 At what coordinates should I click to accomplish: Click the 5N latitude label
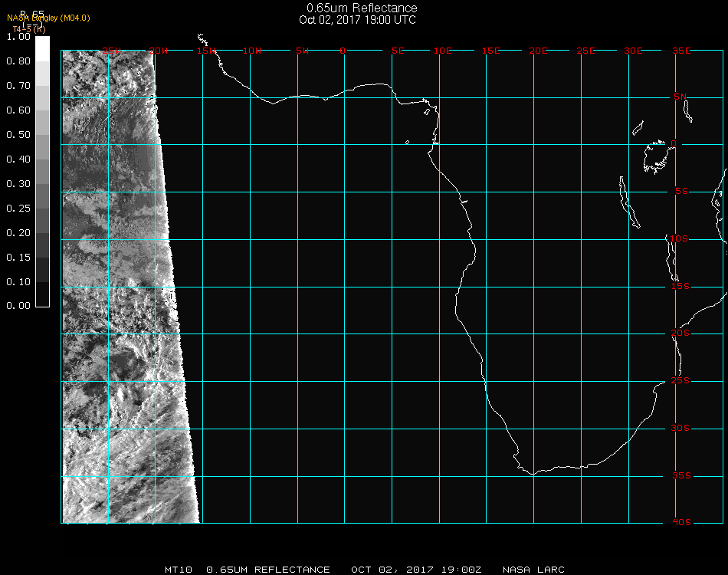point(680,97)
